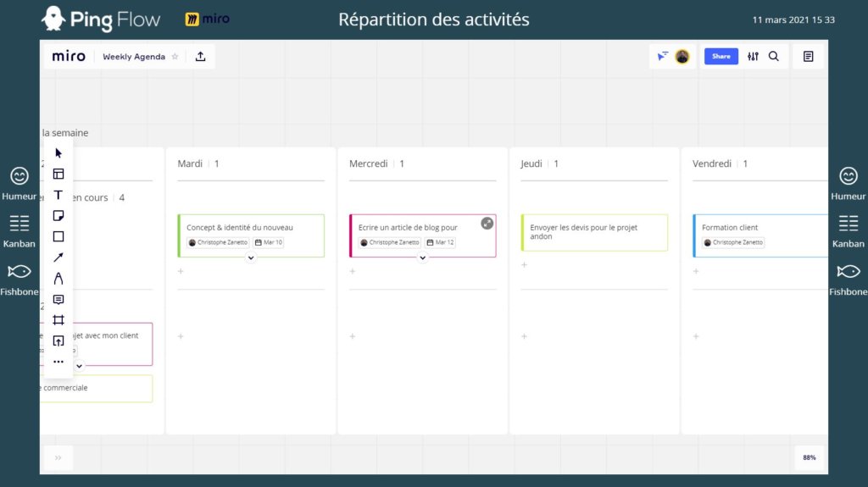Click the export board upload icon

[200, 57]
